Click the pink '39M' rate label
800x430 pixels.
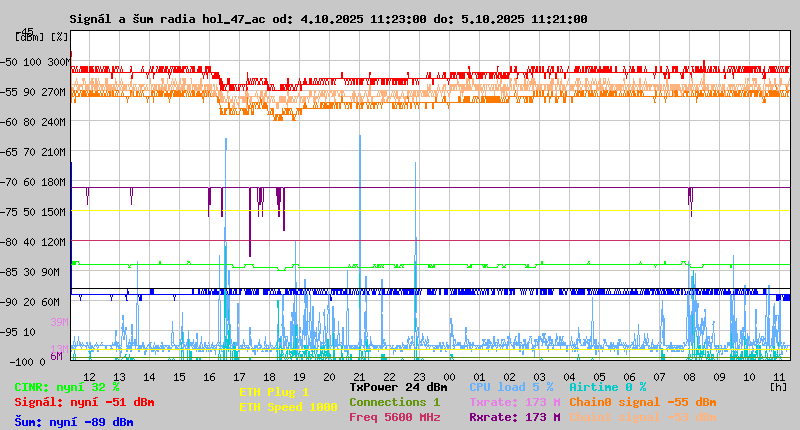[x=59, y=322]
